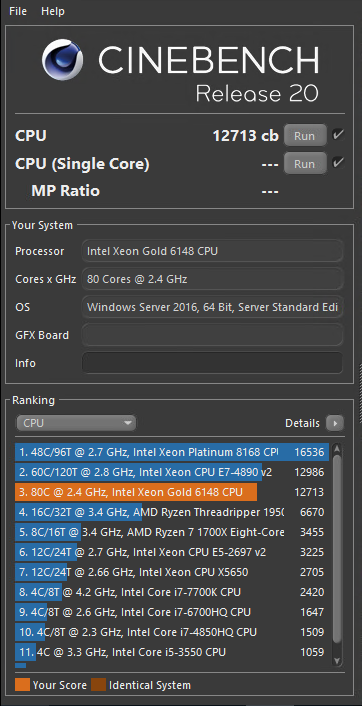Select the Core i7-7700K ranking row

pos(172,592)
